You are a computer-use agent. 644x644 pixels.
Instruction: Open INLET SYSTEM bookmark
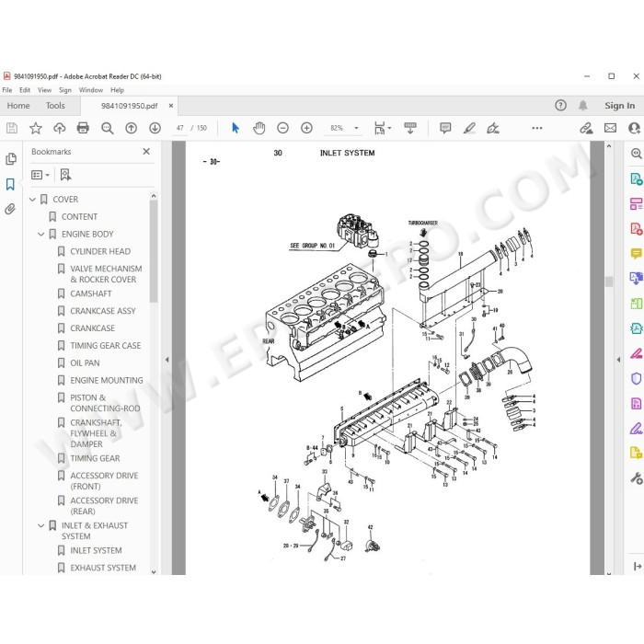[96, 550]
